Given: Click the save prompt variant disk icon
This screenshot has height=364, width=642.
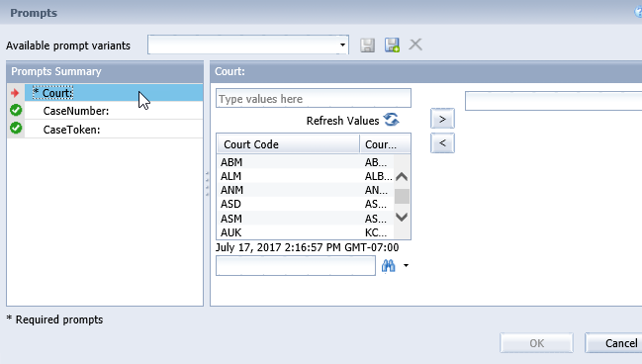Looking at the screenshot, I should (x=367, y=45).
